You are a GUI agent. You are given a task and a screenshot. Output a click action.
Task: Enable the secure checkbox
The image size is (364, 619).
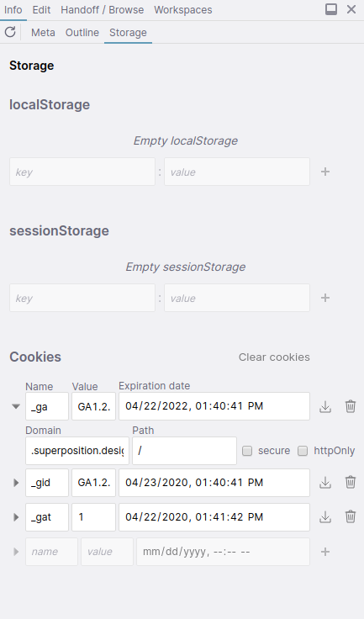tap(247, 451)
